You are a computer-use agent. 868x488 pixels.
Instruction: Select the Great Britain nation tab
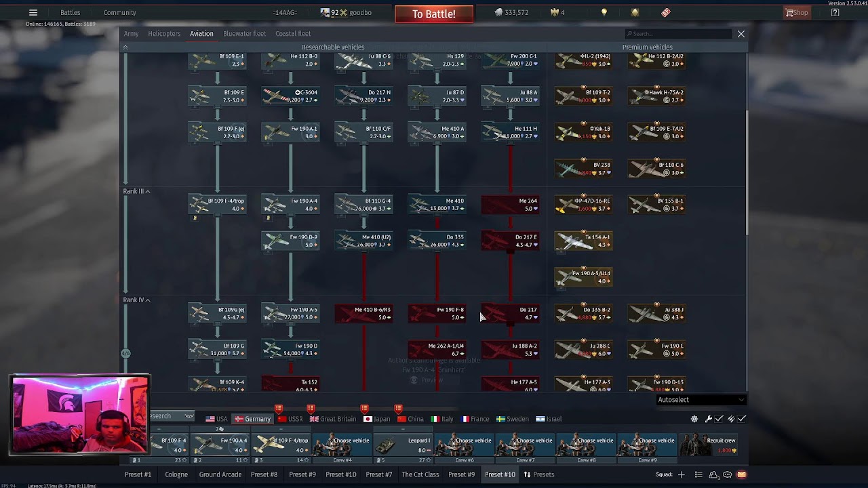coord(332,419)
